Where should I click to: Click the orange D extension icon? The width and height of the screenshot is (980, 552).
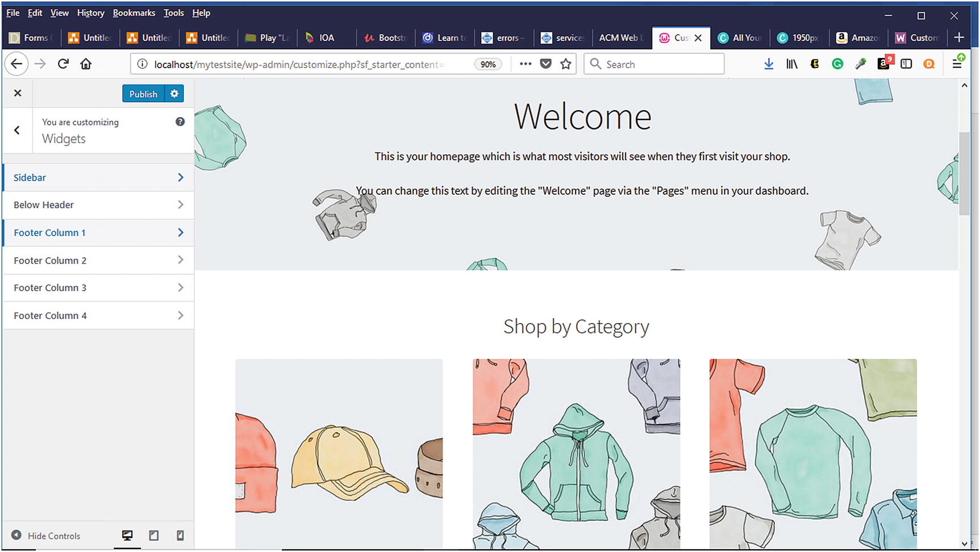tap(929, 64)
